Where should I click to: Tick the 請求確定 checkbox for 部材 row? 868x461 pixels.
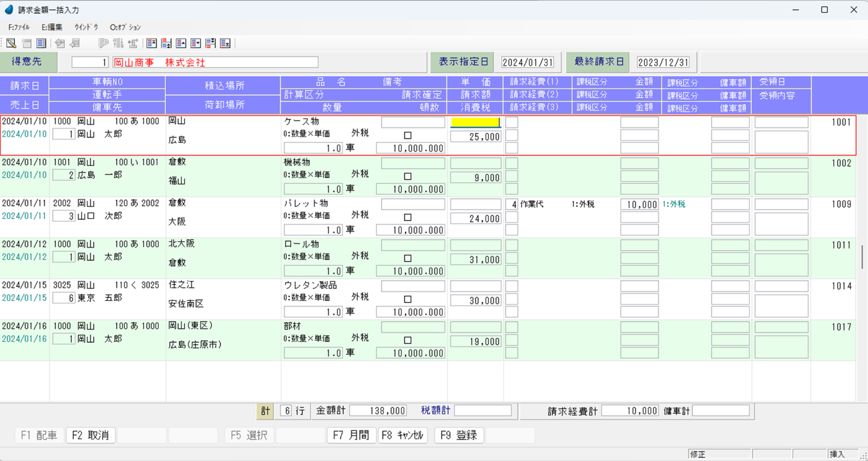[407, 340]
